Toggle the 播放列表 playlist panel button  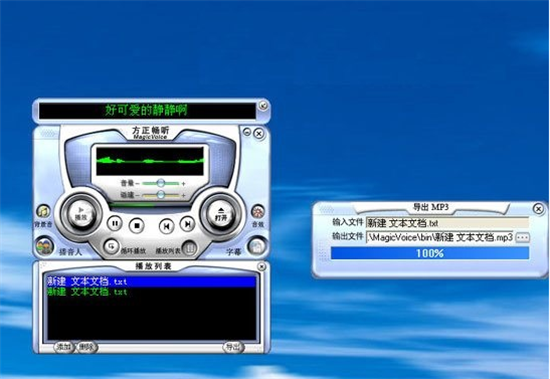click(189, 248)
